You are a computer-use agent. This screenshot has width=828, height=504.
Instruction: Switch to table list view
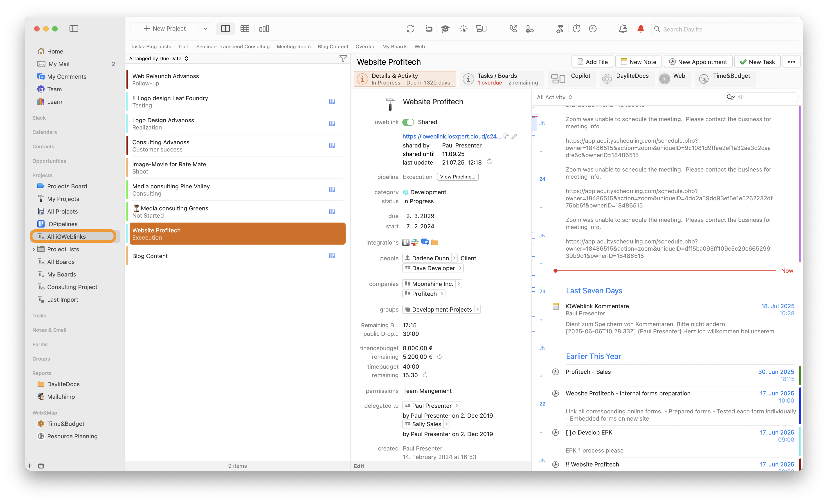(245, 29)
